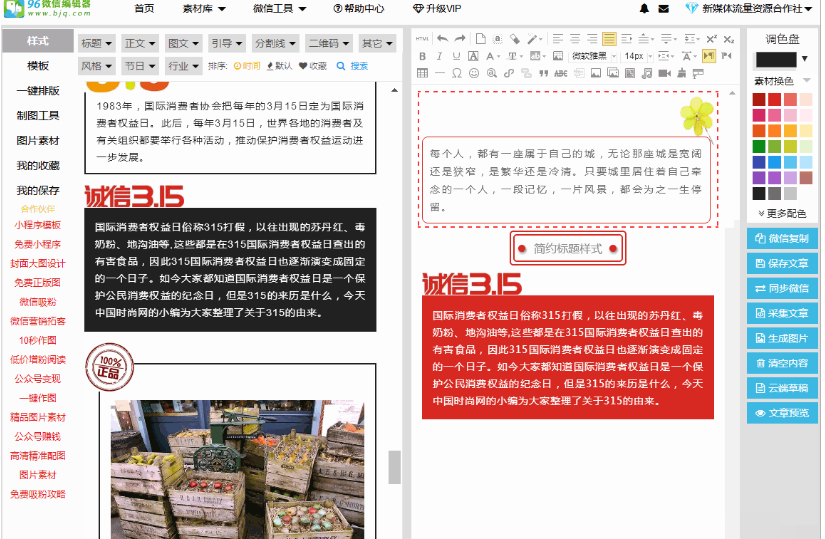825x539 pixels.
Task: Toggle italic formatting
Action: click(439, 56)
